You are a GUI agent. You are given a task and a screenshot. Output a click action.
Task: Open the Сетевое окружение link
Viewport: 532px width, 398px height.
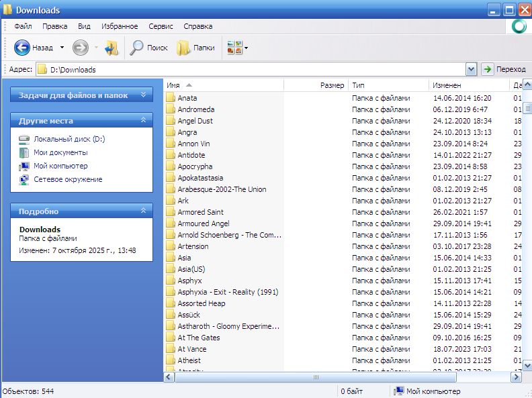68,179
